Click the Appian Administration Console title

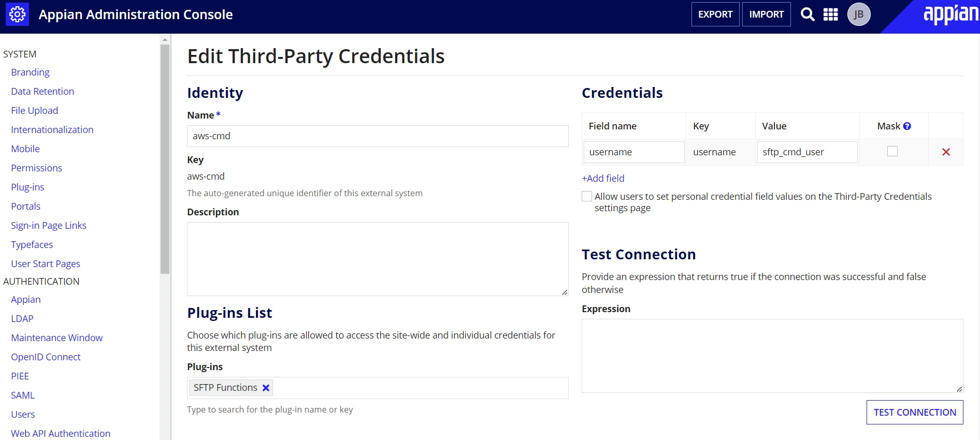[136, 14]
